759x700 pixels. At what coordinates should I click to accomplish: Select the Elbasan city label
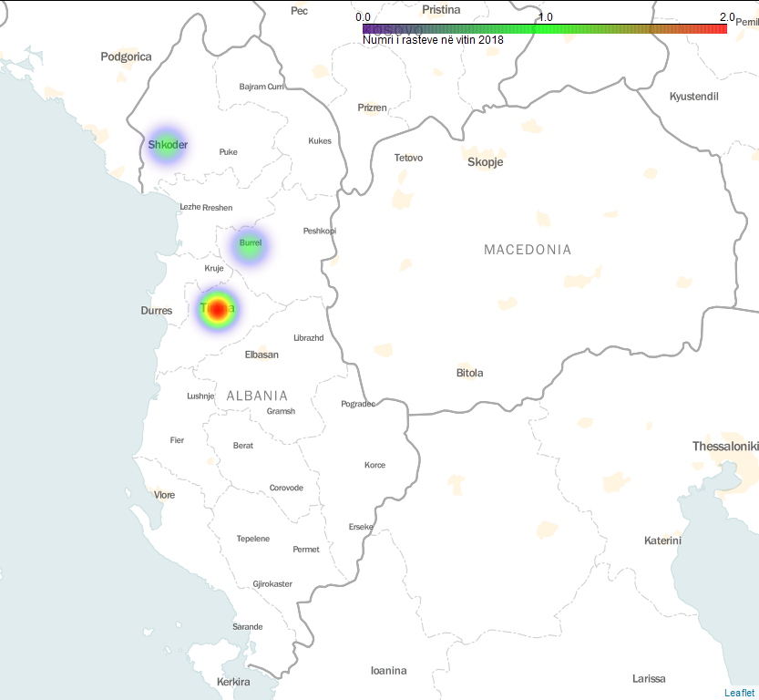[262, 355]
